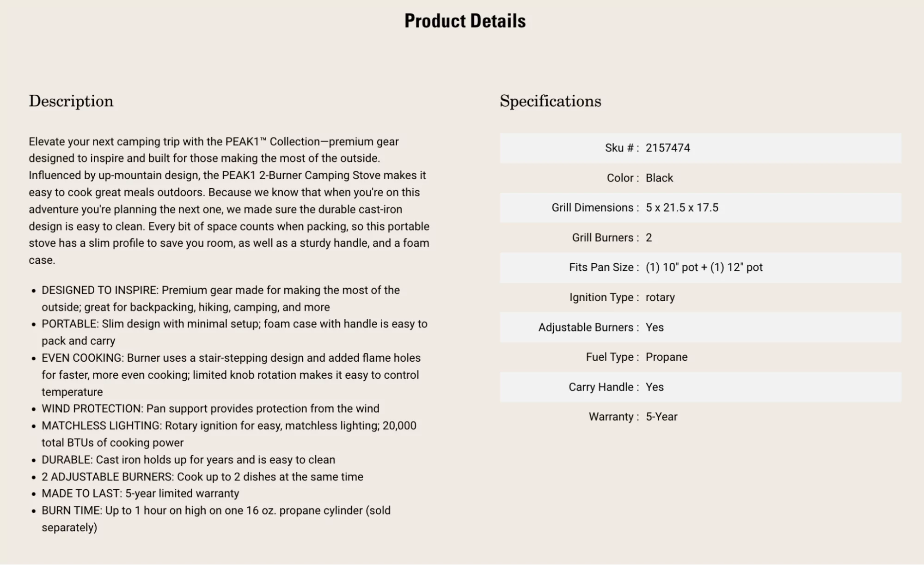Click the MADE TO LAST warranty bullet
Viewport: 924px width, 565px height.
point(141,493)
